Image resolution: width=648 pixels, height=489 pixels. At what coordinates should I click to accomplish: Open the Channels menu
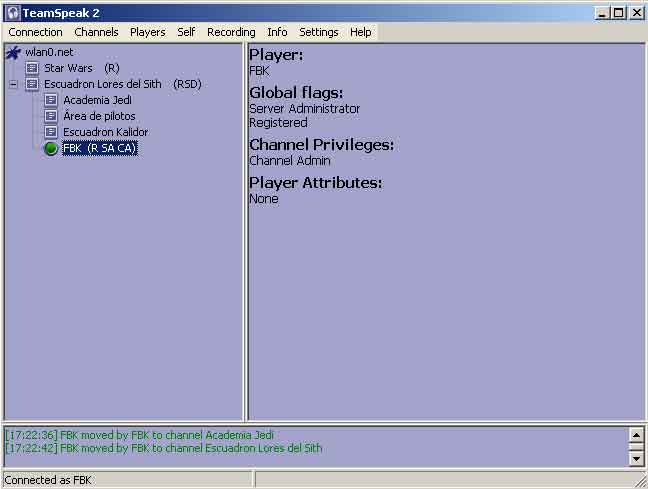point(96,32)
